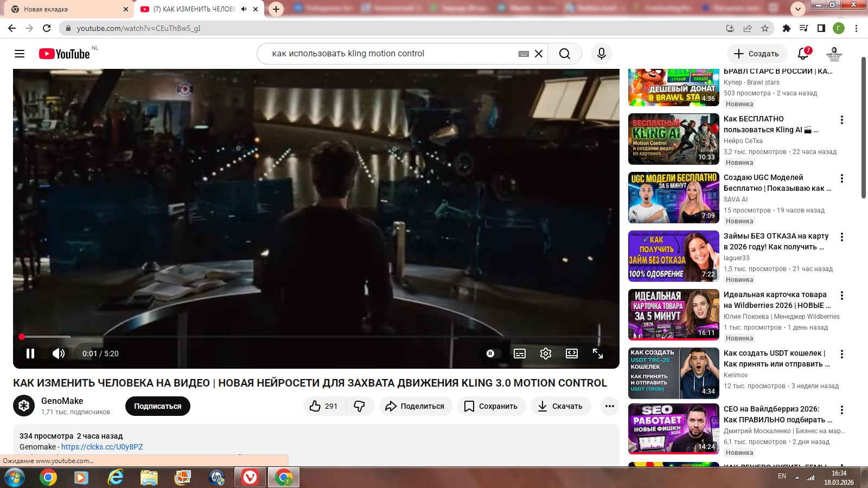Open options for the USDT кошелек video
Viewport: 868px width, 488px height.
pyautogui.click(x=842, y=354)
